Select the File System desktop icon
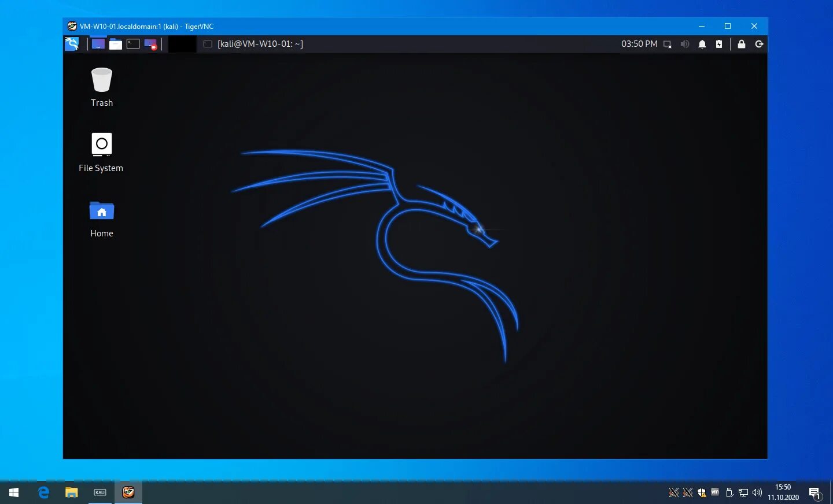833x504 pixels. click(x=101, y=153)
